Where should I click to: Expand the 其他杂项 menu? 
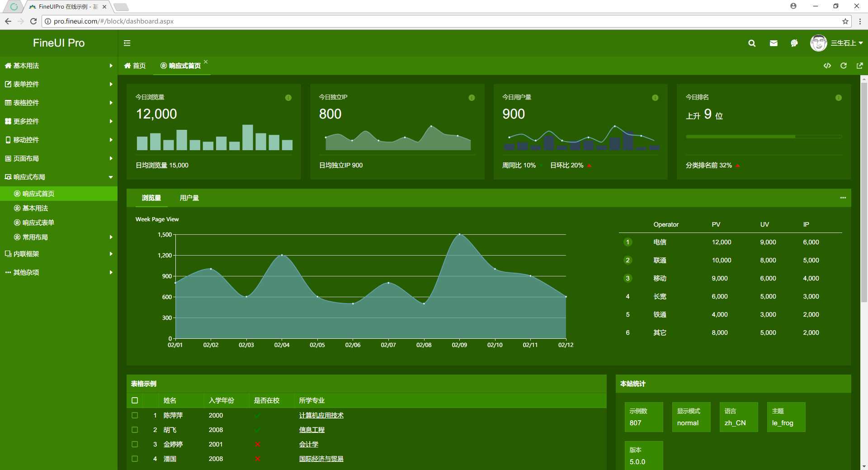59,272
